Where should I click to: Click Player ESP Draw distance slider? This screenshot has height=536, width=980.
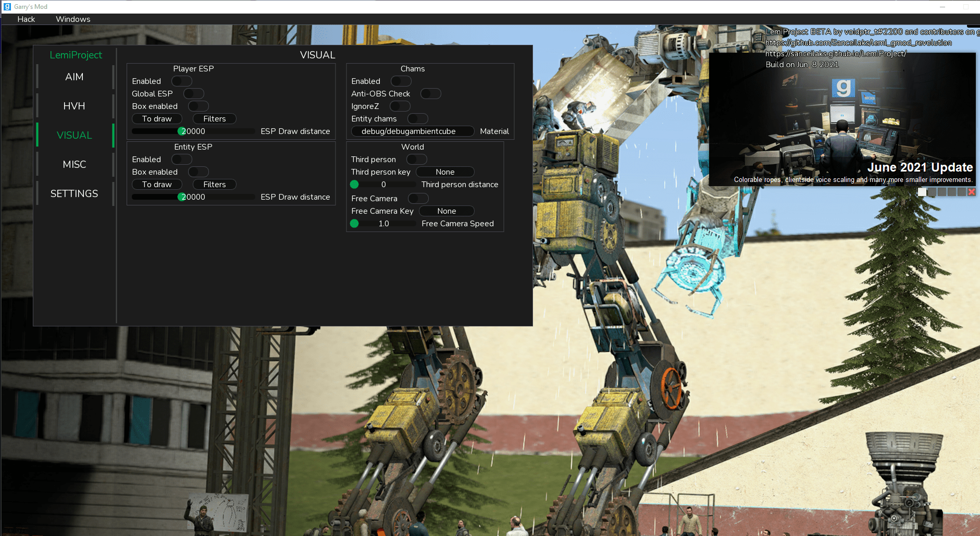point(193,131)
